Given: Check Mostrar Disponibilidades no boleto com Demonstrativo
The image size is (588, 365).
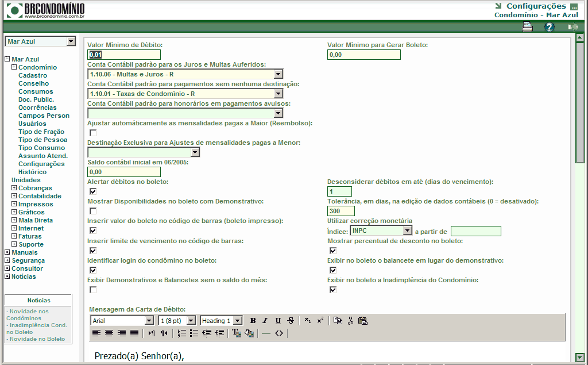Looking at the screenshot, I should pos(93,211).
